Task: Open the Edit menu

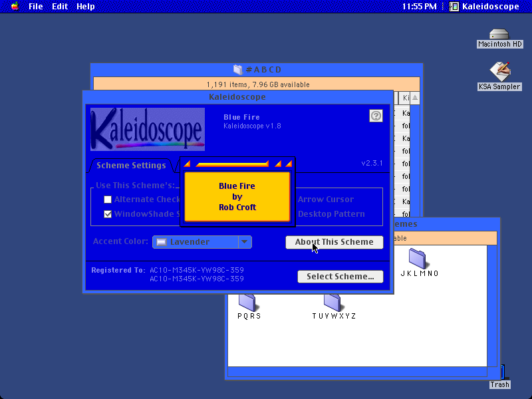Action: click(60, 7)
